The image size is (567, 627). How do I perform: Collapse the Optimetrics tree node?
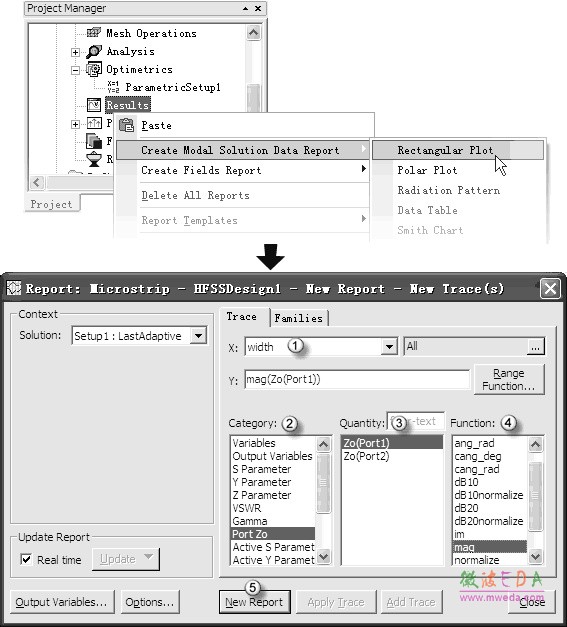75,70
